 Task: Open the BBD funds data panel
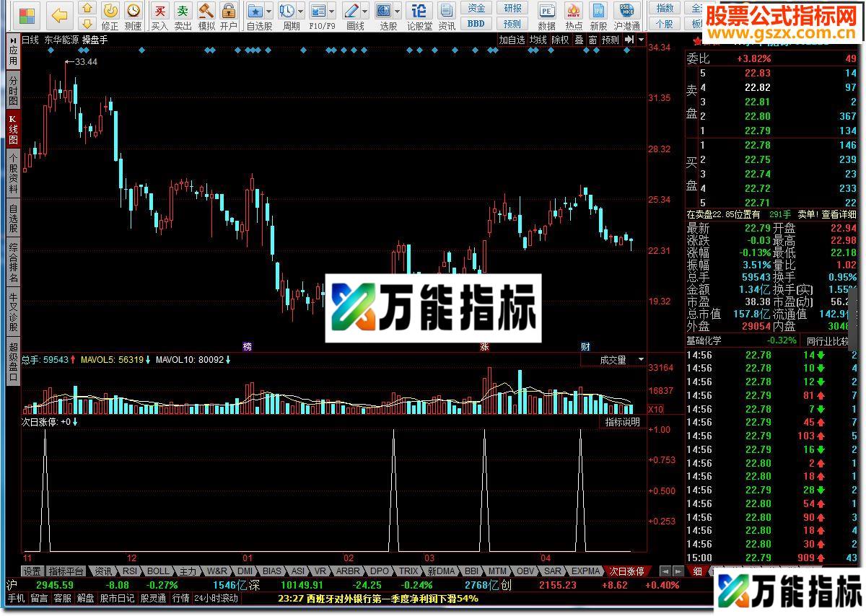[x=476, y=24]
